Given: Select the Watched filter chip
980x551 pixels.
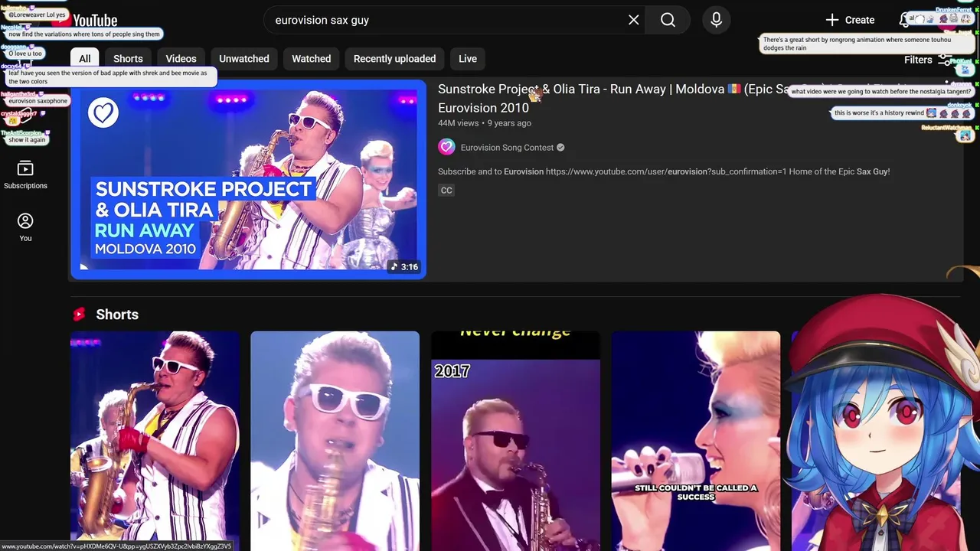Looking at the screenshot, I should [312, 59].
